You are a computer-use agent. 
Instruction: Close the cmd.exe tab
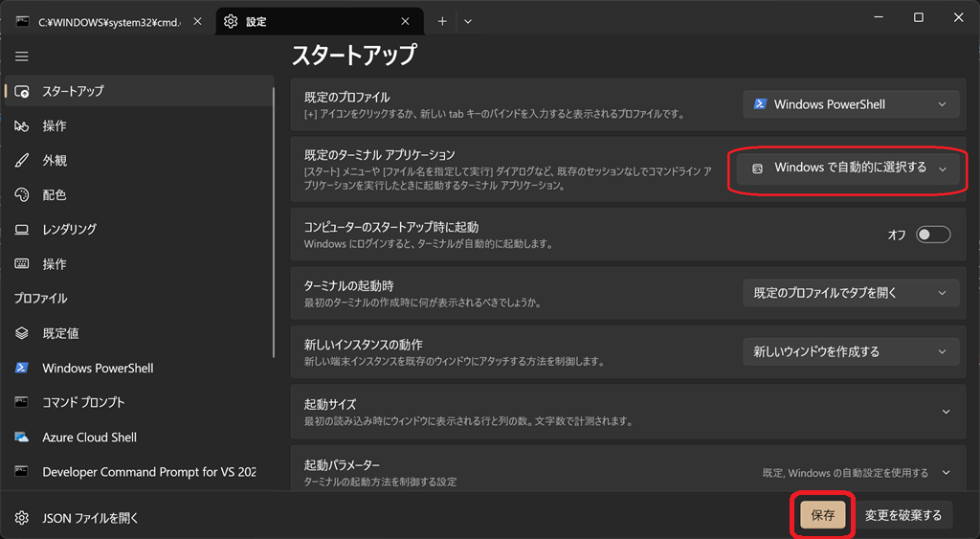click(197, 21)
